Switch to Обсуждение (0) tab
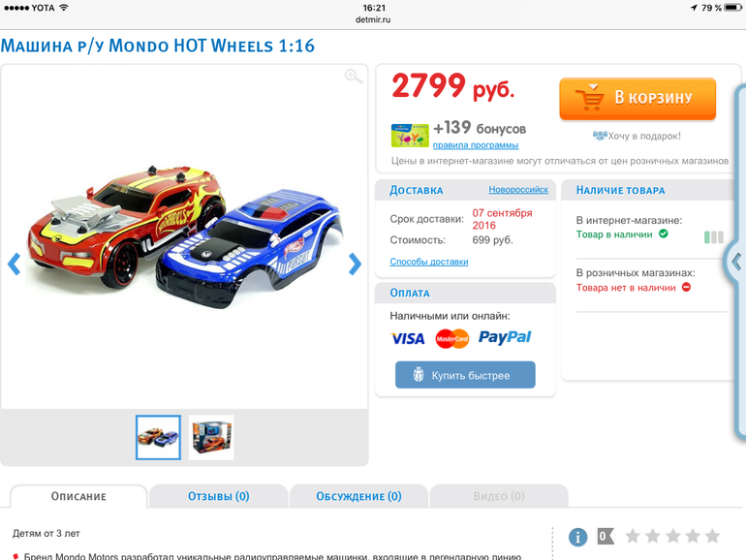The image size is (746, 560). pyautogui.click(x=358, y=496)
